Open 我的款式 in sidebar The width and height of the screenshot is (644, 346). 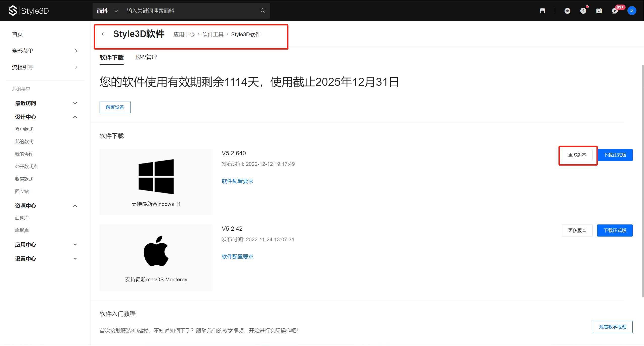24,142
